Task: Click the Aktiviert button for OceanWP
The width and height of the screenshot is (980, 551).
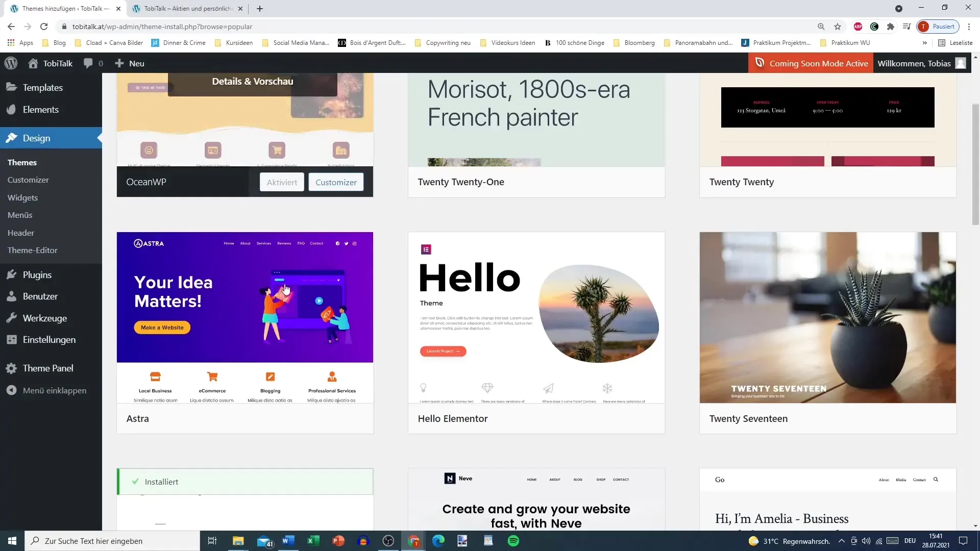Action: (282, 182)
